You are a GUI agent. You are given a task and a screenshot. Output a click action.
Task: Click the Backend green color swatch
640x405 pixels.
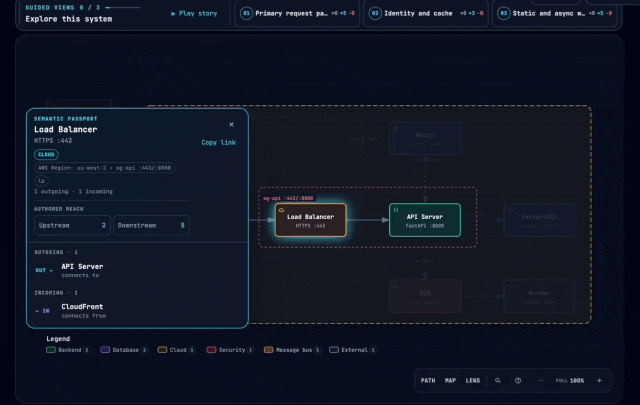tap(51, 350)
